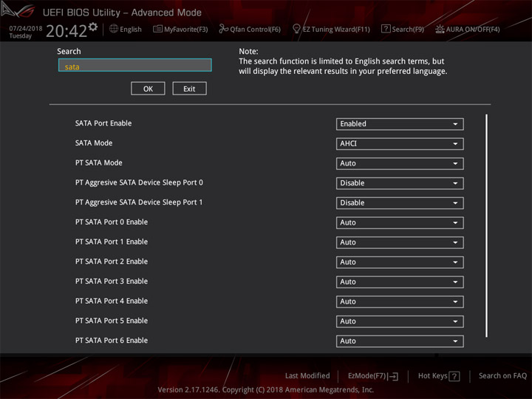Open PT SATA Port 1 Enable dropdown
The image size is (532, 399).
[x=400, y=242]
